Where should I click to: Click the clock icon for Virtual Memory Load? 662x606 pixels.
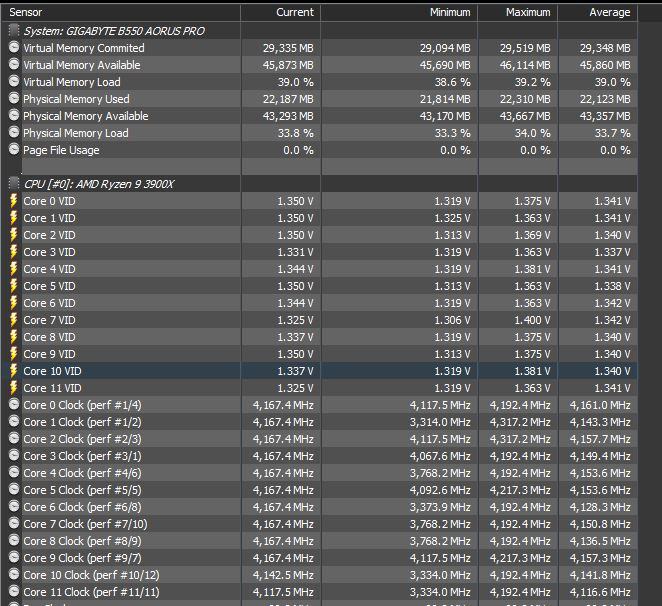click(14, 81)
